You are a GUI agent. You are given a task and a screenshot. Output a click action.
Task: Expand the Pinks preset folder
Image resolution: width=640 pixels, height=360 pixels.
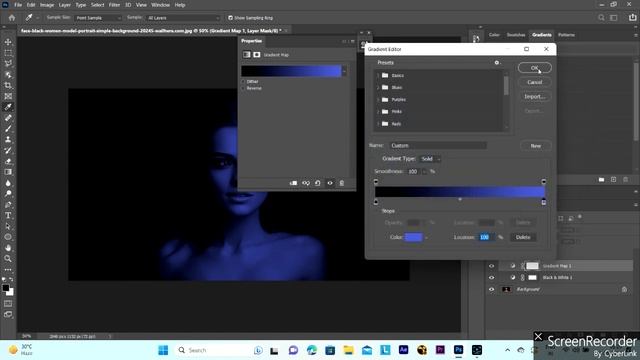tap(378, 111)
